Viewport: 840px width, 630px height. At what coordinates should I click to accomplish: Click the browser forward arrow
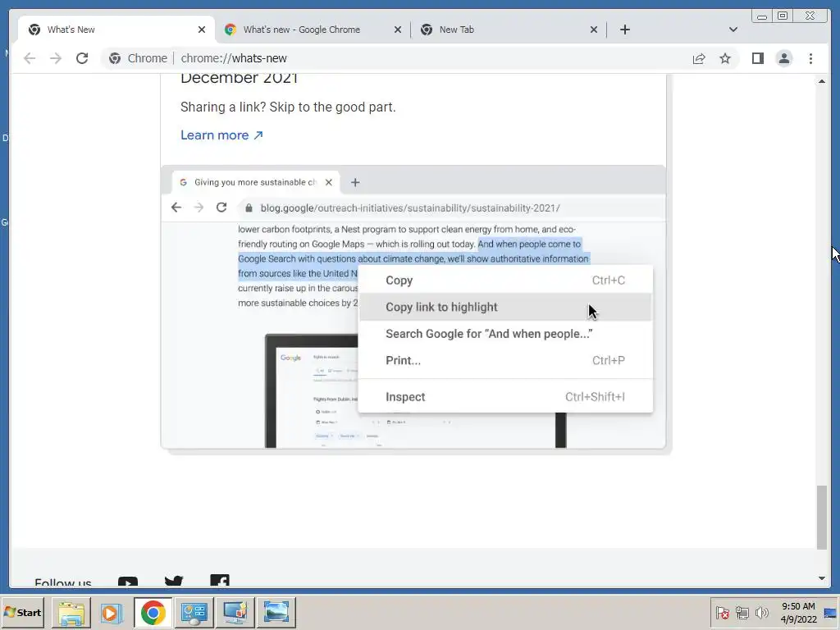coord(56,58)
